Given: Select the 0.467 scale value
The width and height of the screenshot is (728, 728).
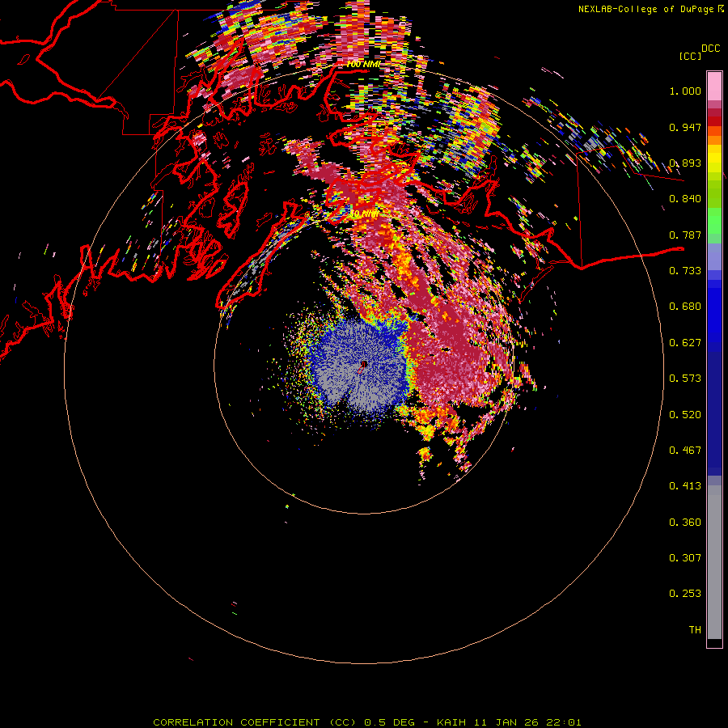Looking at the screenshot, I should click(685, 451).
